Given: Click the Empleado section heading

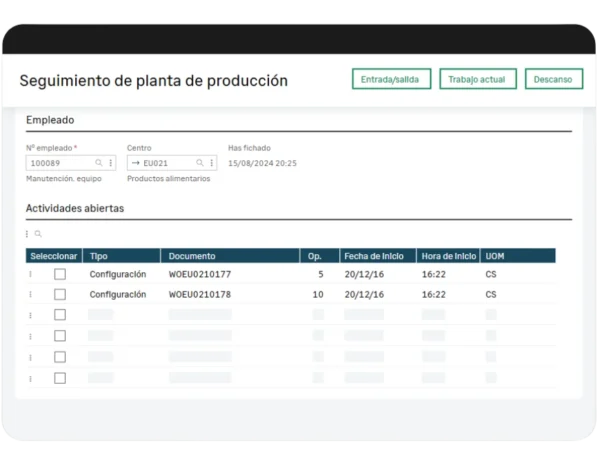Looking at the screenshot, I should click(50, 120).
